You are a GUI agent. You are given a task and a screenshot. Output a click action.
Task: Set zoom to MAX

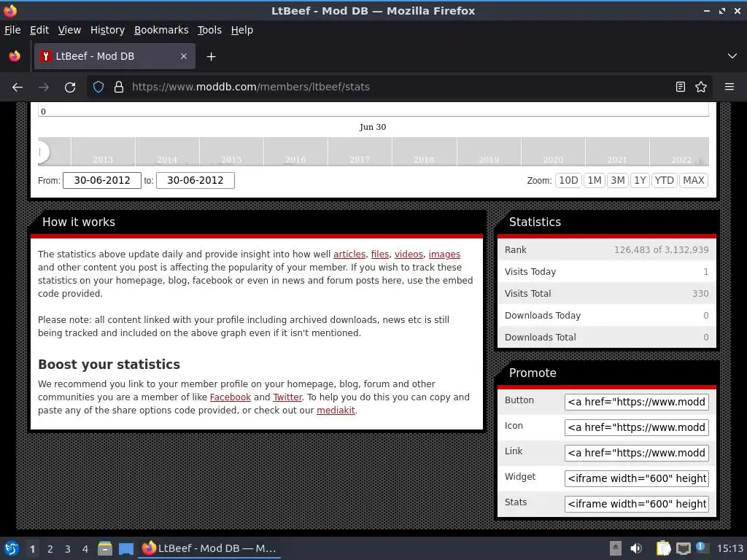tap(694, 181)
